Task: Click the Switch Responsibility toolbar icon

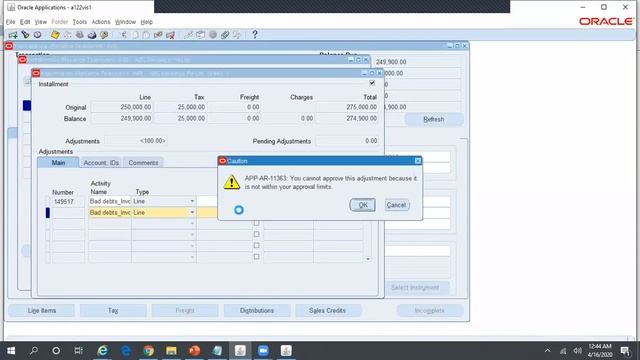Action: 80,35
